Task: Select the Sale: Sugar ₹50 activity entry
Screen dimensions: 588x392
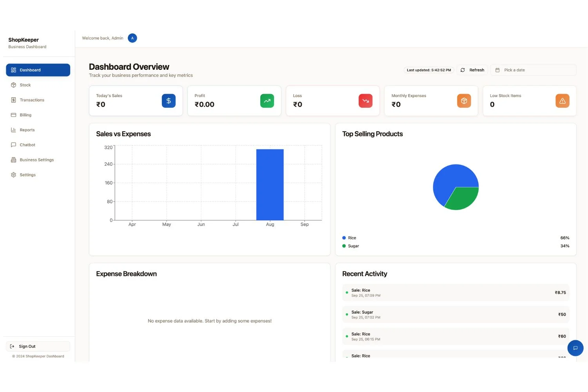Action: click(456, 314)
